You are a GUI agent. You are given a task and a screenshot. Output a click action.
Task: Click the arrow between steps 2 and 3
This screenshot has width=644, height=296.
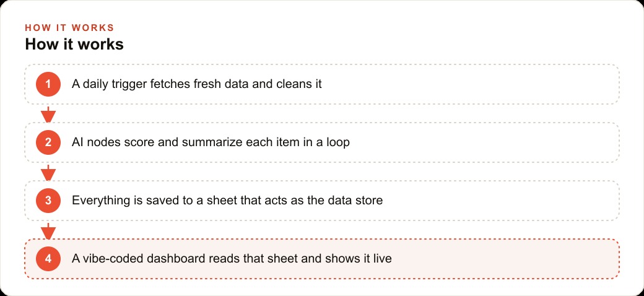click(x=48, y=172)
